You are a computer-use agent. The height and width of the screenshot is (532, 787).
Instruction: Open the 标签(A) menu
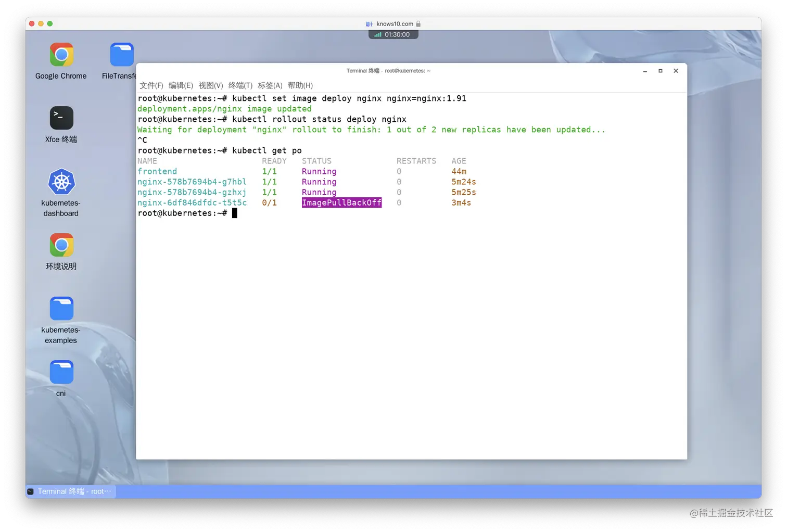270,85
